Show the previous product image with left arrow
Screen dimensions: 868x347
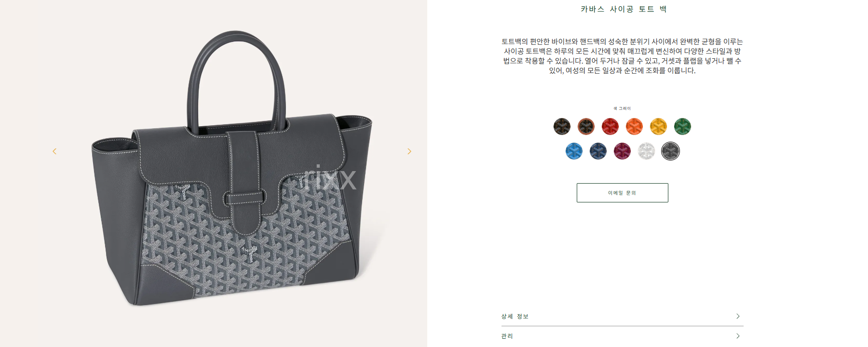pos(54,151)
